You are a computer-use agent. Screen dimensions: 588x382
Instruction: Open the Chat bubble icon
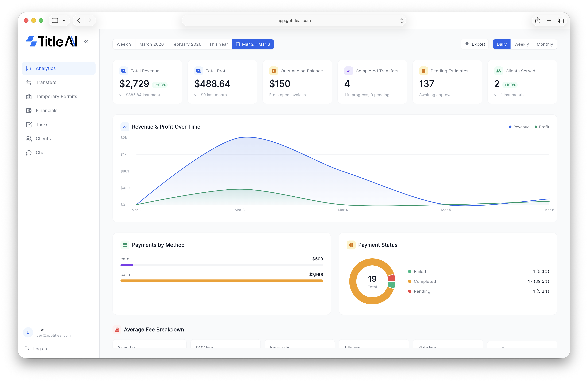(x=29, y=153)
